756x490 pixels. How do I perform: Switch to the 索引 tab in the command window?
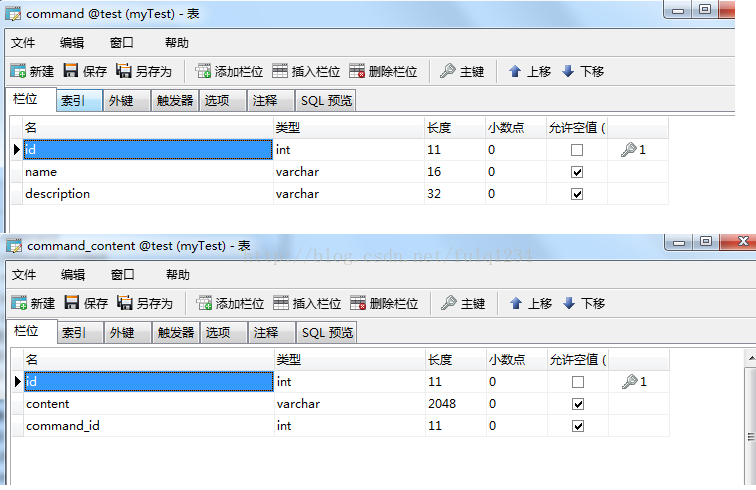click(79, 100)
